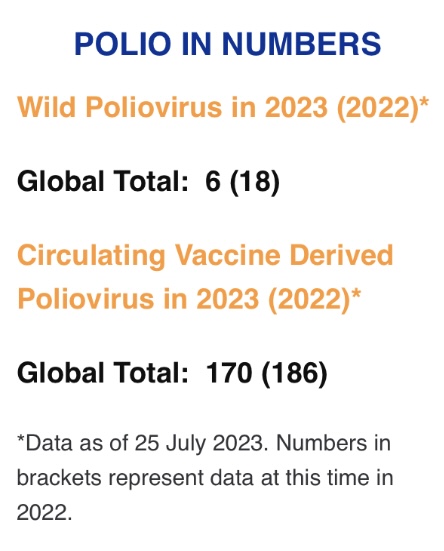Click the asterisk before Data as of
Screen dimensions: 444x551
[21, 439]
